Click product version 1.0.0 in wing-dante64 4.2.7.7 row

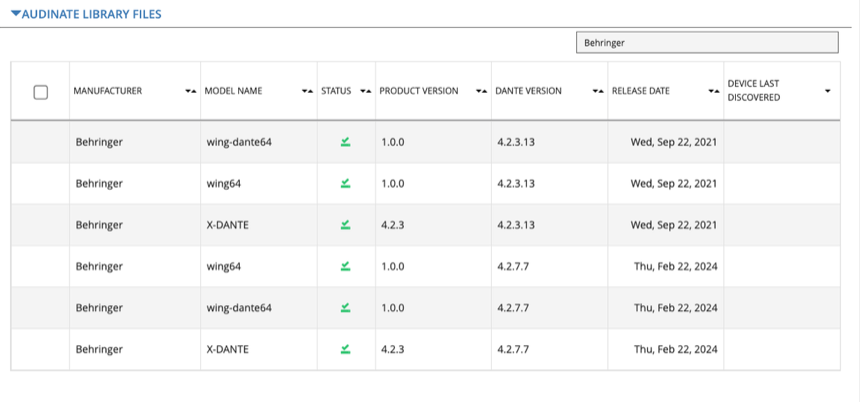(393, 308)
